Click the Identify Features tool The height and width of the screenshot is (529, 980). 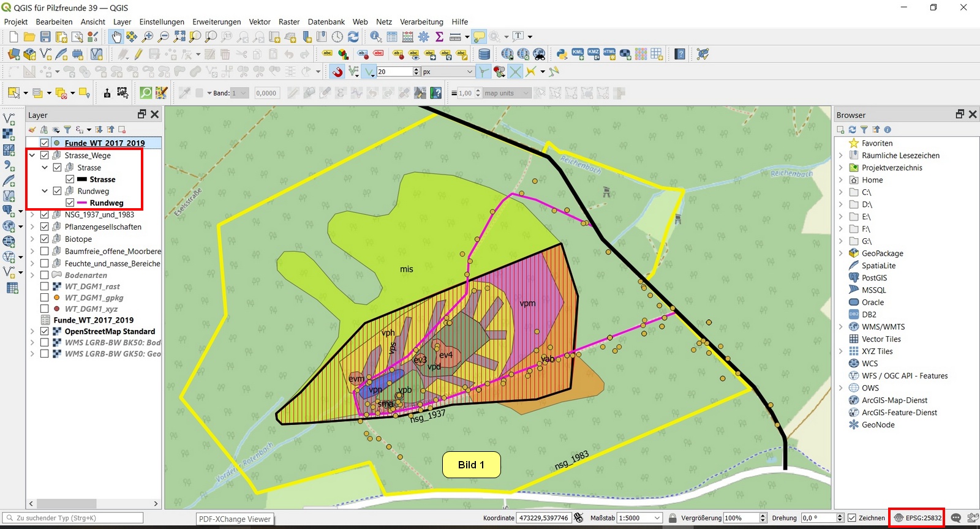click(x=376, y=37)
